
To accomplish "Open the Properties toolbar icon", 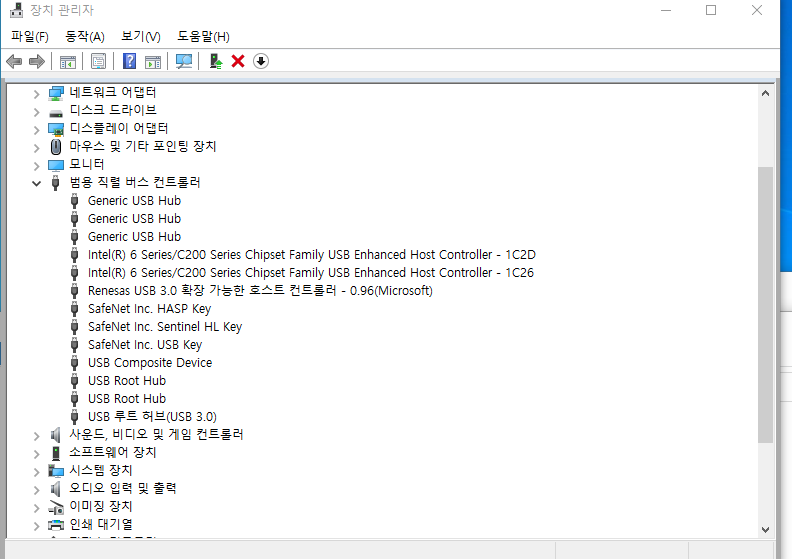I will [x=98, y=62].
